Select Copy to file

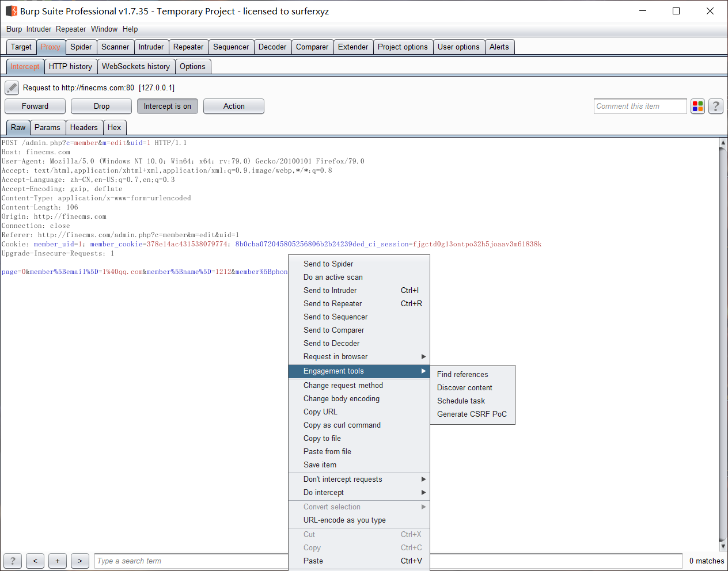(x=359, y=439)
